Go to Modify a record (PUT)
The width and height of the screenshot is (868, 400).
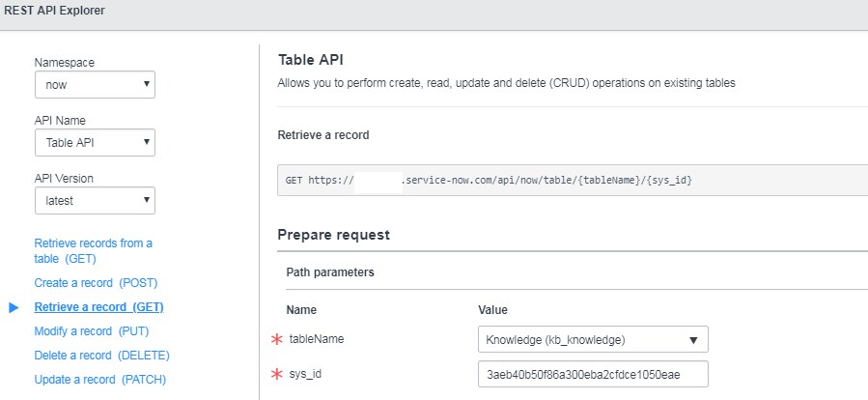point(93,331)
